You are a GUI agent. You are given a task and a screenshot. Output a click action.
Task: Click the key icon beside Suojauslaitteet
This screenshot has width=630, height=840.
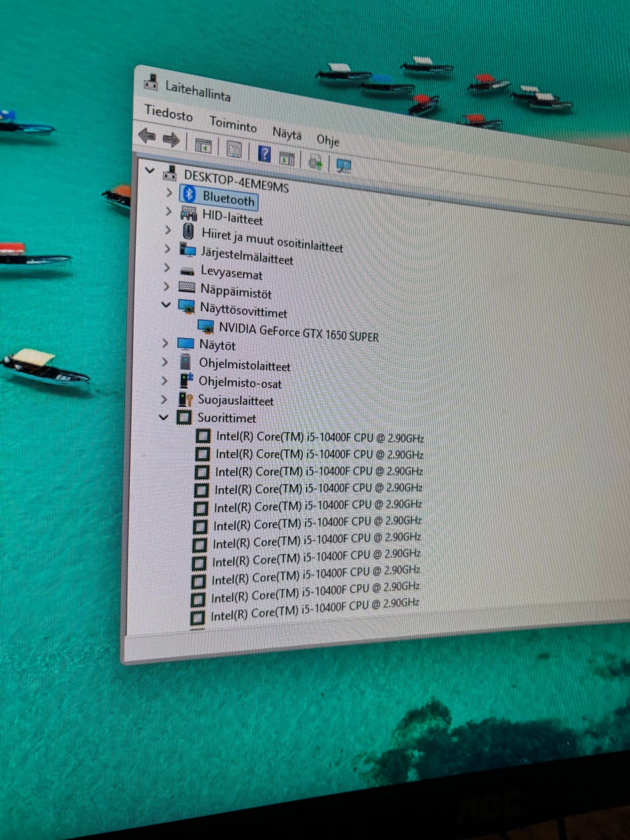tap(185, 398)
